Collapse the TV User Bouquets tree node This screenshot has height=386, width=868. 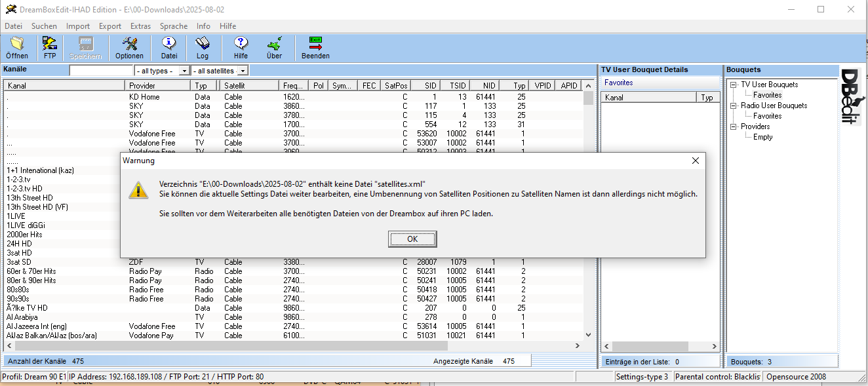[734, 85]
